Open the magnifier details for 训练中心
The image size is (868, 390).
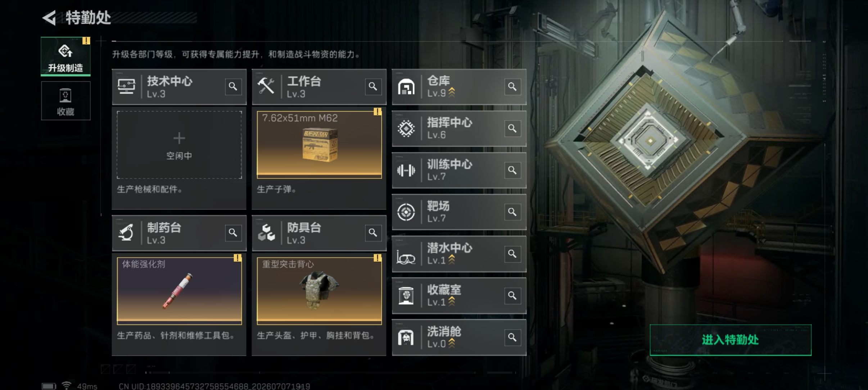click(512, 170)
